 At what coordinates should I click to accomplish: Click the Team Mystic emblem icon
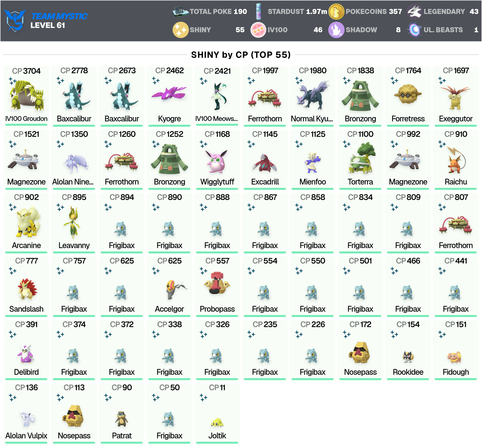15,20
